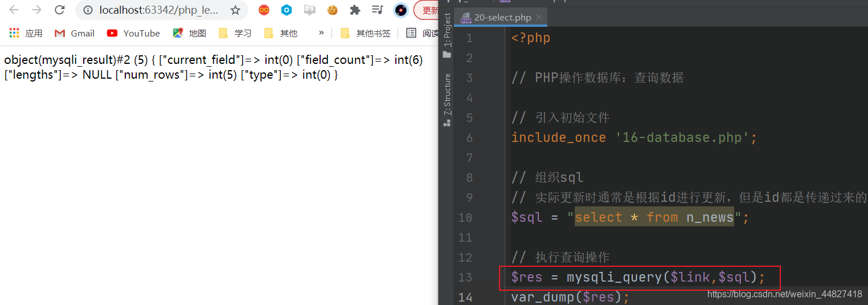Close the 20-select.php tab
The image size is (868, 305).
(539, 18)
